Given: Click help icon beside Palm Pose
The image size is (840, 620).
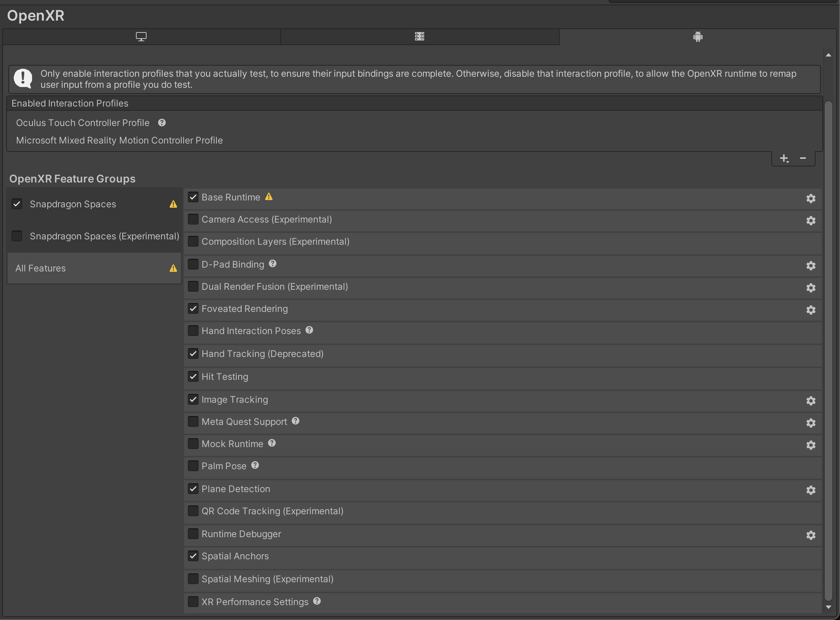Looking at the screenshot, I should (255, 465).
